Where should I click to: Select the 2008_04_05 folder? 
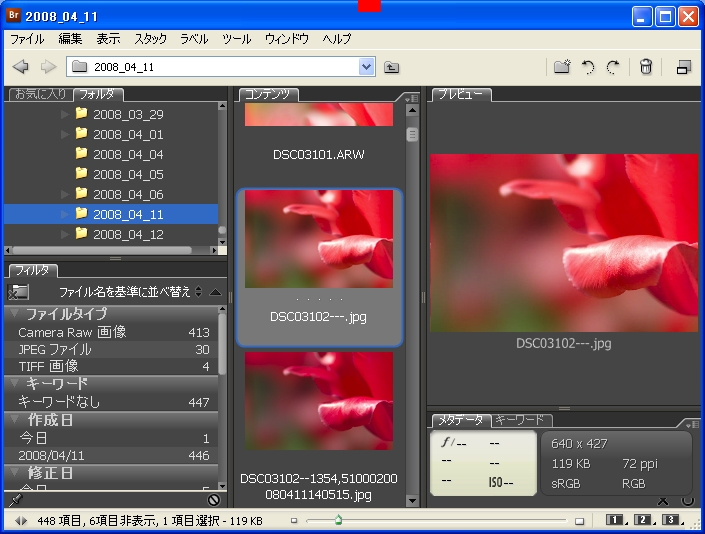pos(128,174)
